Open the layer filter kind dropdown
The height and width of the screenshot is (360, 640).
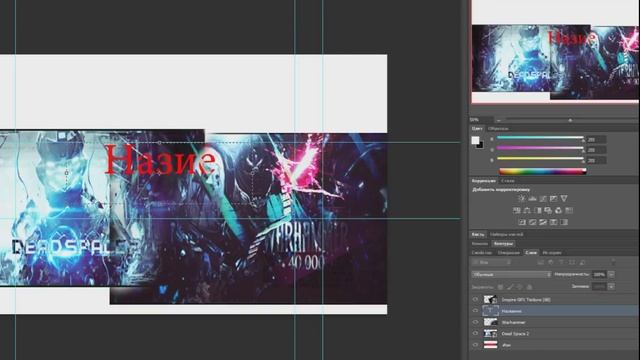click(492, 262)
